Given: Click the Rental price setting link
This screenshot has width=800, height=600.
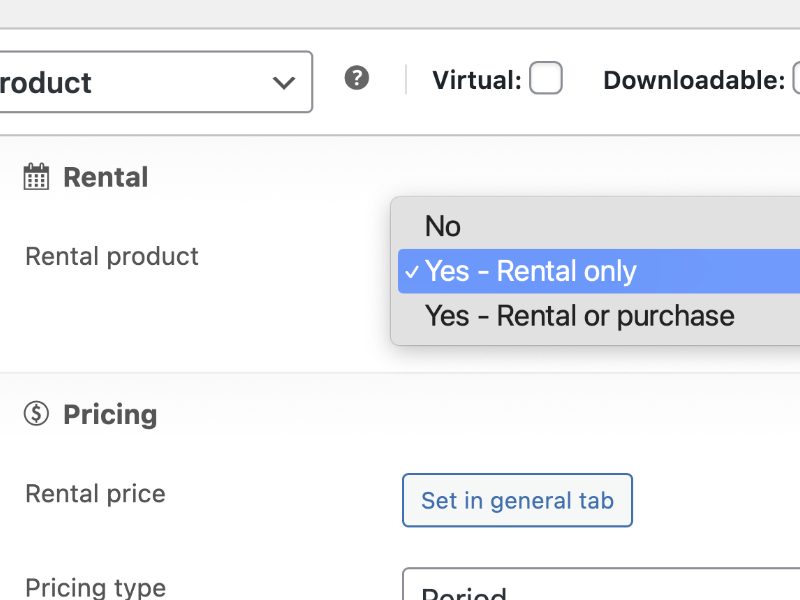Looking at the screenshot, I should tap(517, 500).
